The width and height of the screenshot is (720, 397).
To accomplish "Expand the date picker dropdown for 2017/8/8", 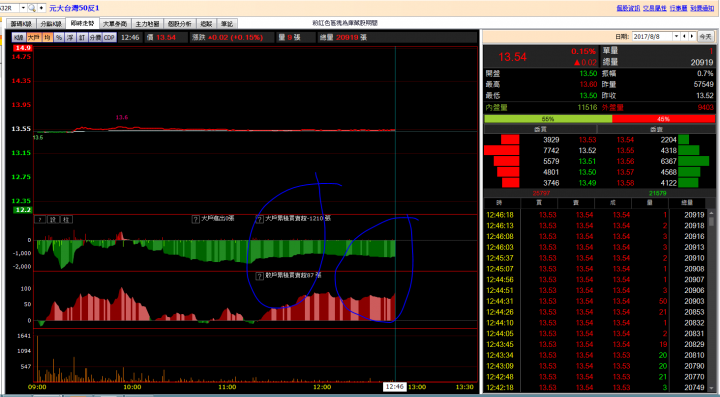I will click(x=676, y=36).
